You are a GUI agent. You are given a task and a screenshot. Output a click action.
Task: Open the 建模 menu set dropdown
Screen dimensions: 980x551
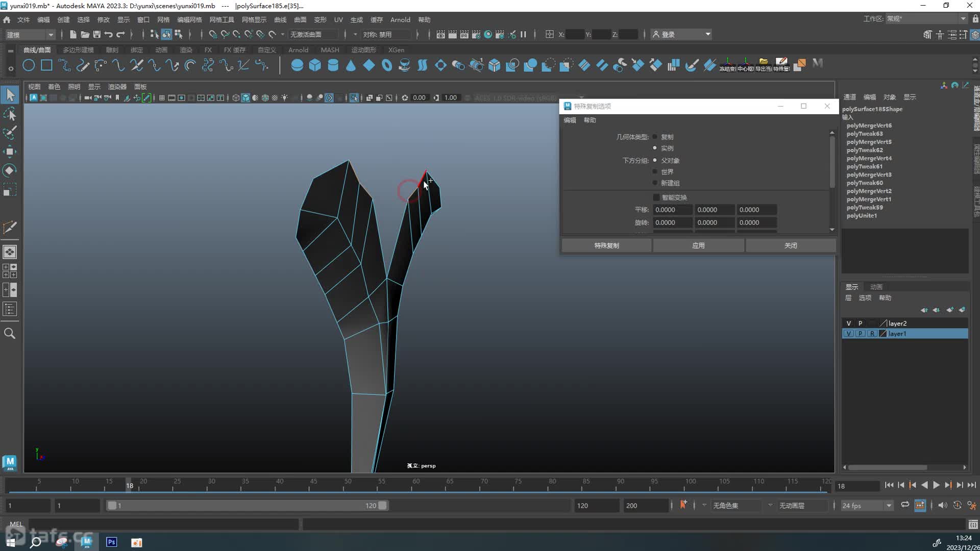(30, 35)
